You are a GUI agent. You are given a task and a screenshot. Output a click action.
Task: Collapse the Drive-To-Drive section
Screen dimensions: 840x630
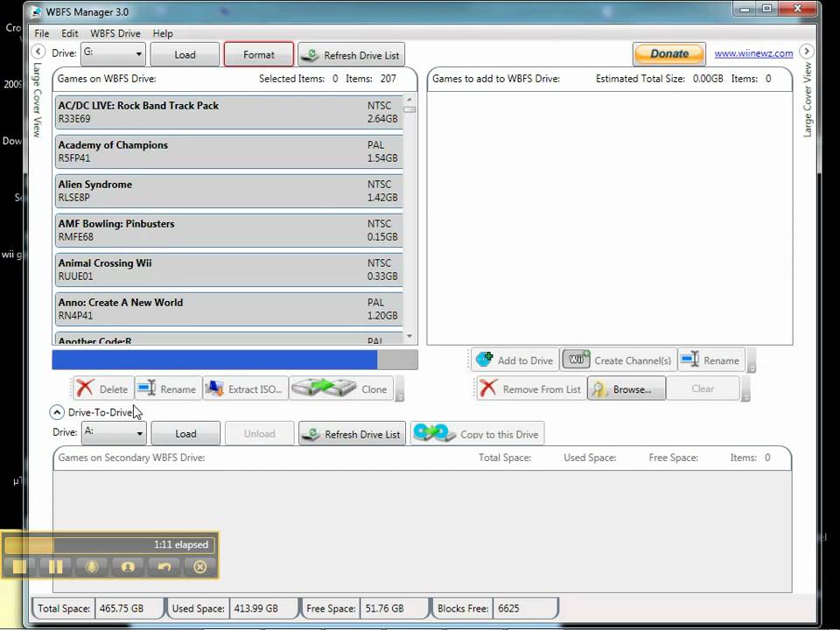point(57,412)
